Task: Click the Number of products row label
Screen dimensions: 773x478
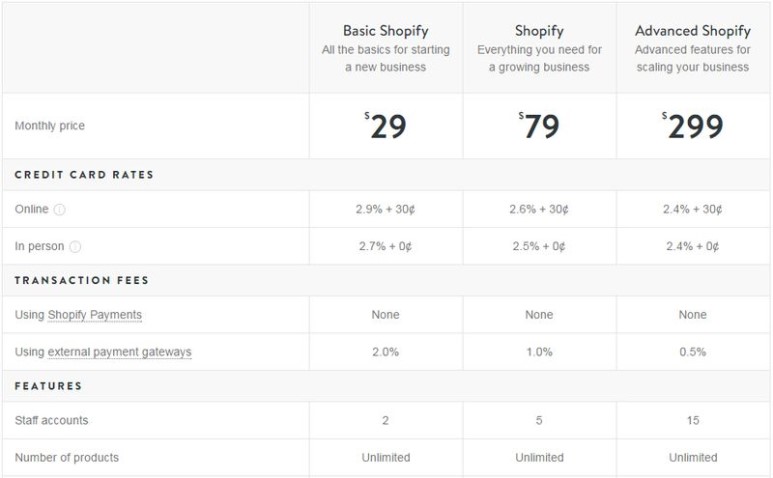Action: [x=67, y=458]
